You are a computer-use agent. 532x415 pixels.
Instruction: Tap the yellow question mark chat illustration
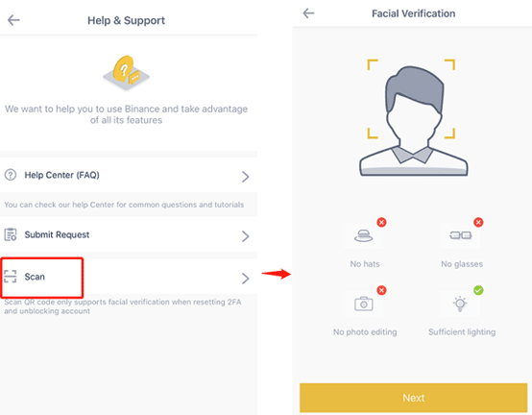point(126,72)
